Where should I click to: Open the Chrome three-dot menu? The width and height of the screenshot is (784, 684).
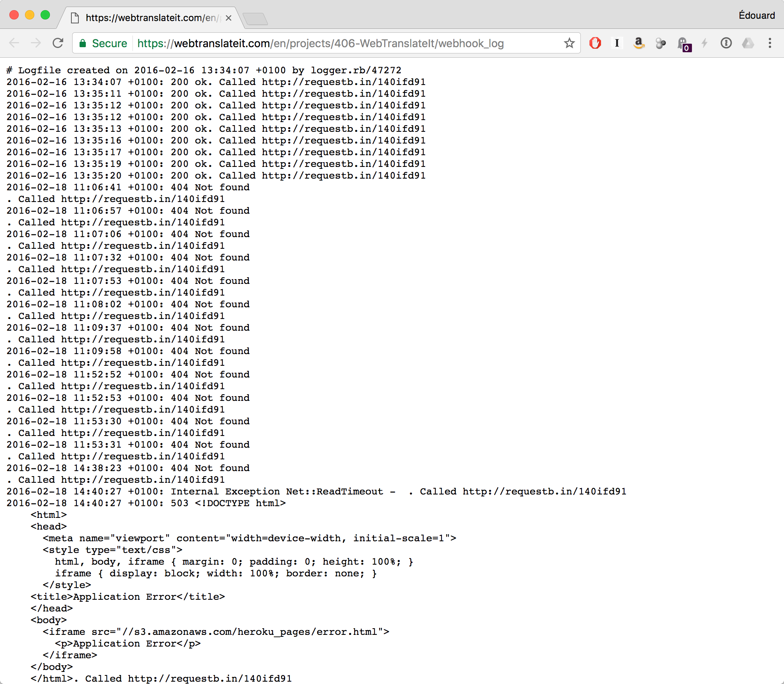[x=770, y=43]
